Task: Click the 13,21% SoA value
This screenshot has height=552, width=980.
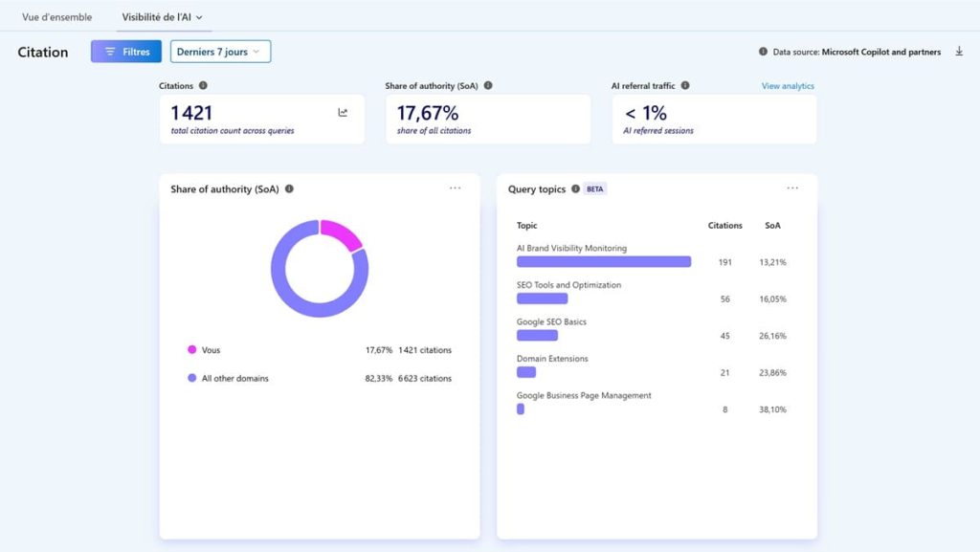Action: tap(772, 262)
